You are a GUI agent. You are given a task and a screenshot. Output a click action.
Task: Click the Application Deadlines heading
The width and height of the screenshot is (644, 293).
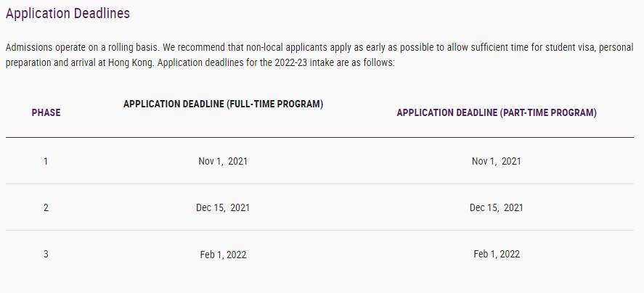tap(68, 14)
